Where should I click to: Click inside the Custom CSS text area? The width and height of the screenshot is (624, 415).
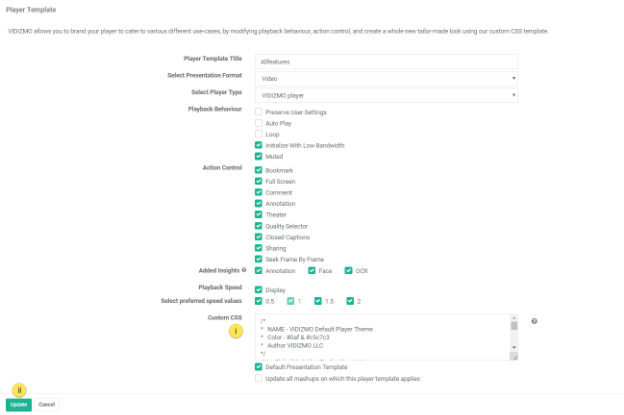pyautogui.click(x=380, y=337)
